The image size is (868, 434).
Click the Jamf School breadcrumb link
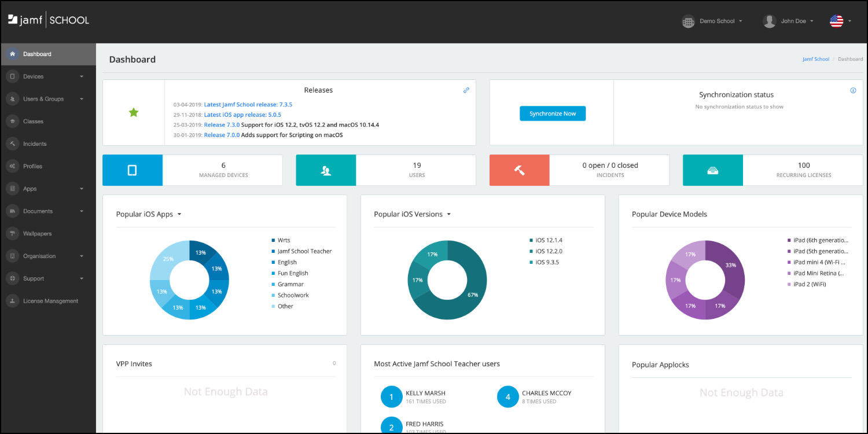click(x=816, y=59)
